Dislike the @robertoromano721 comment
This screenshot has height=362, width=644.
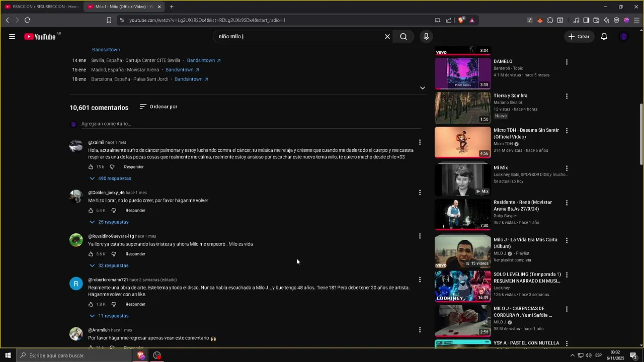tap(114, 305)
